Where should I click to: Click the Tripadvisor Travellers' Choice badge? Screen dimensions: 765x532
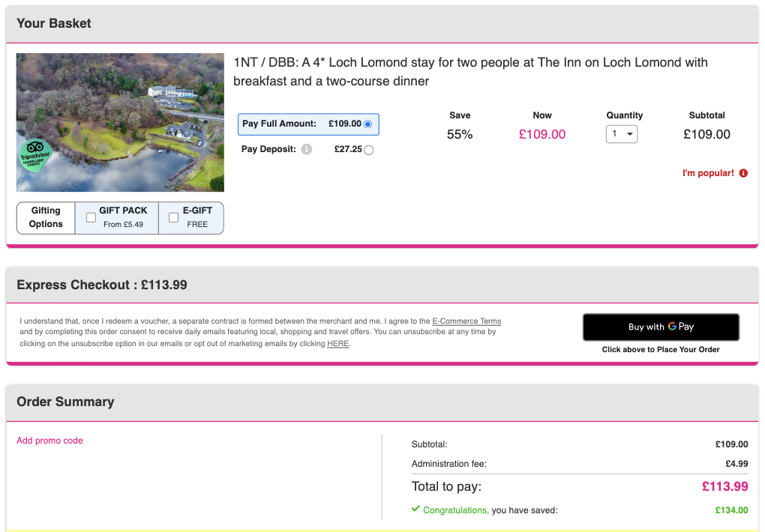click(35, 156)
